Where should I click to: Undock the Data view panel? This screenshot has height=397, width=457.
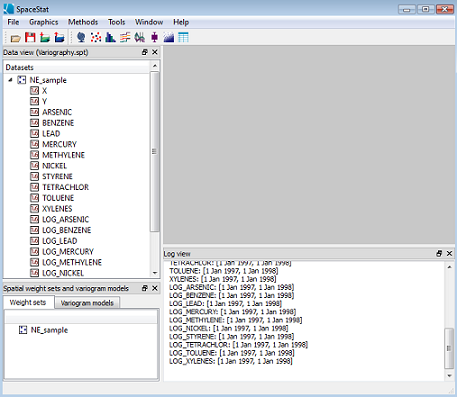[145, 52]
